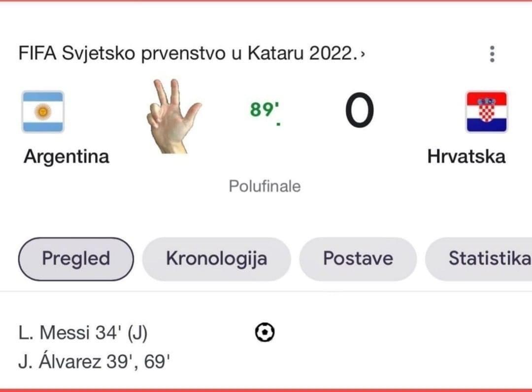Screen dimensions: 532x392
Task: Tap the (J) penalty marker after Messi's goal
Action: coord(137,333)
